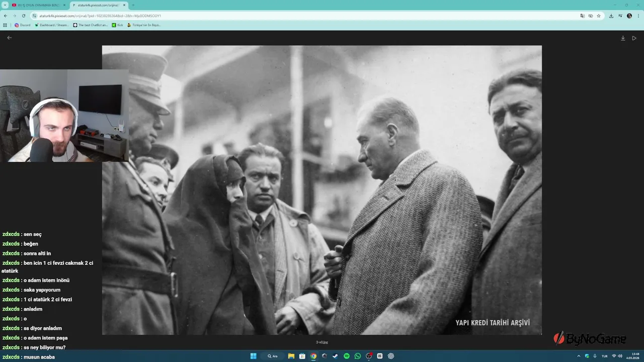
Task: Open Steam from the taskbar
Action: click(x=336, y=356)
